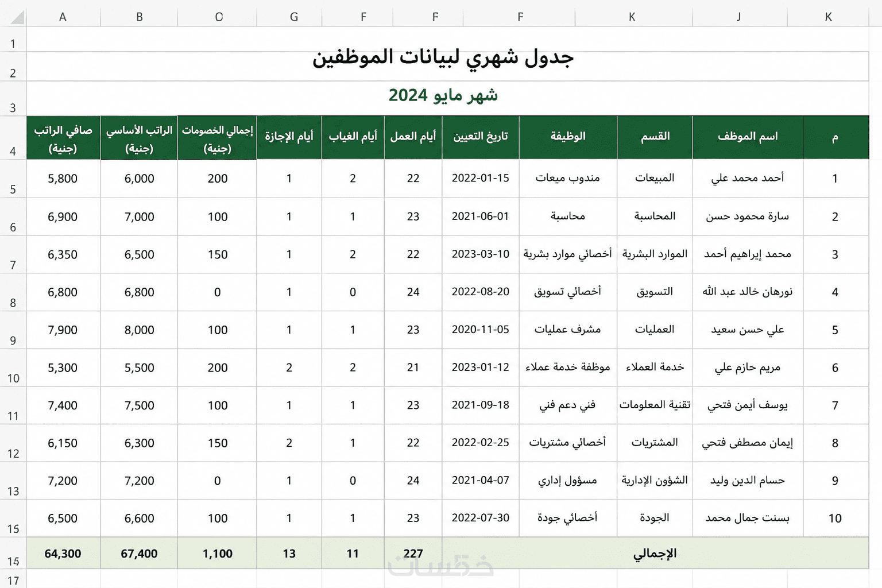
Task: Select the أخصائي موارد بشرية job cell
Action: coord(568,254)
